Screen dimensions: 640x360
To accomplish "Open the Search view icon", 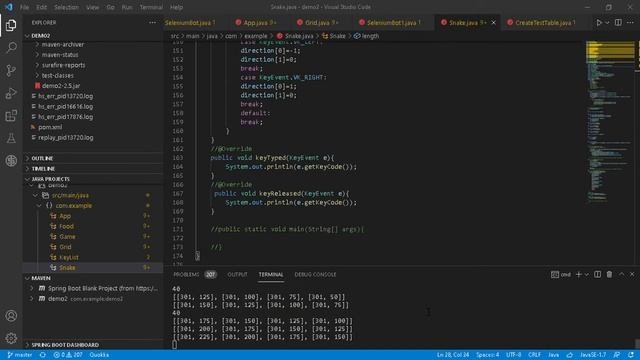I will (11, 48).
